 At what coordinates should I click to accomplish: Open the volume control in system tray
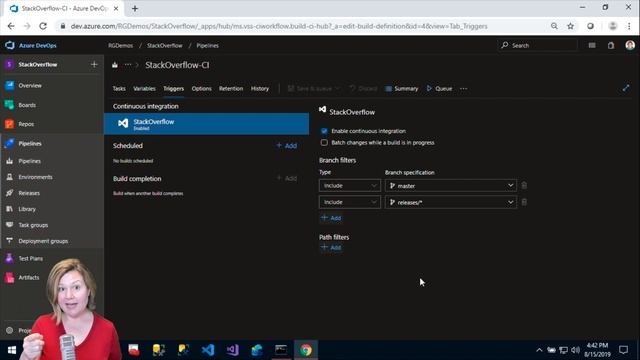pyautogui.click(x=576, y=350)
